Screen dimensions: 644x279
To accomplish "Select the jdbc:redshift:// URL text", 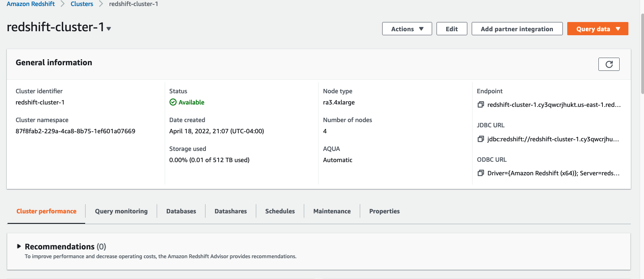I will tap(553, 139).
